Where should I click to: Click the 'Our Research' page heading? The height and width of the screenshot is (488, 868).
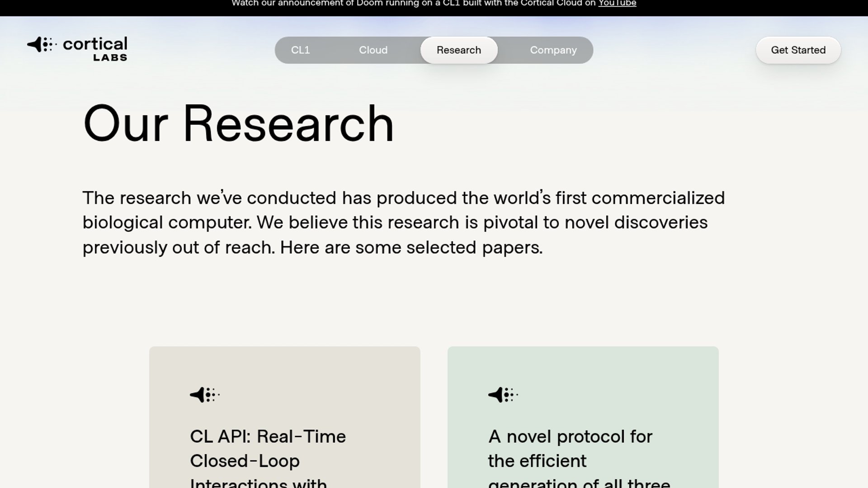[x=238, y=123]
